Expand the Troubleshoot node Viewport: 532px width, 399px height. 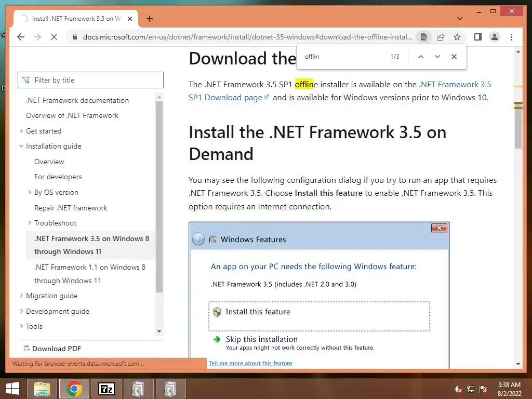coord(30,223)
